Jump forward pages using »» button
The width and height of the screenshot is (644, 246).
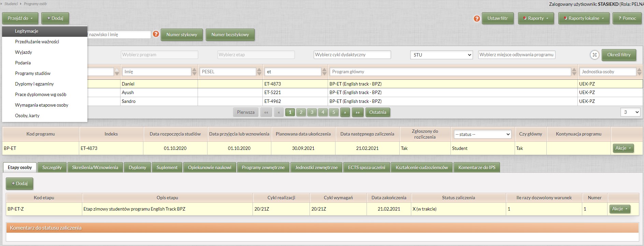coord(358,112)
